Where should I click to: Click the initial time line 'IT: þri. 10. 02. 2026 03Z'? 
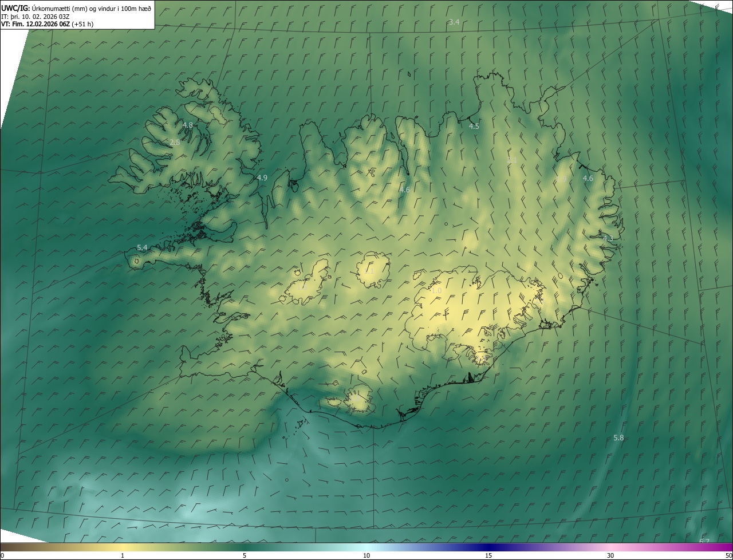(x=36, y=17)
